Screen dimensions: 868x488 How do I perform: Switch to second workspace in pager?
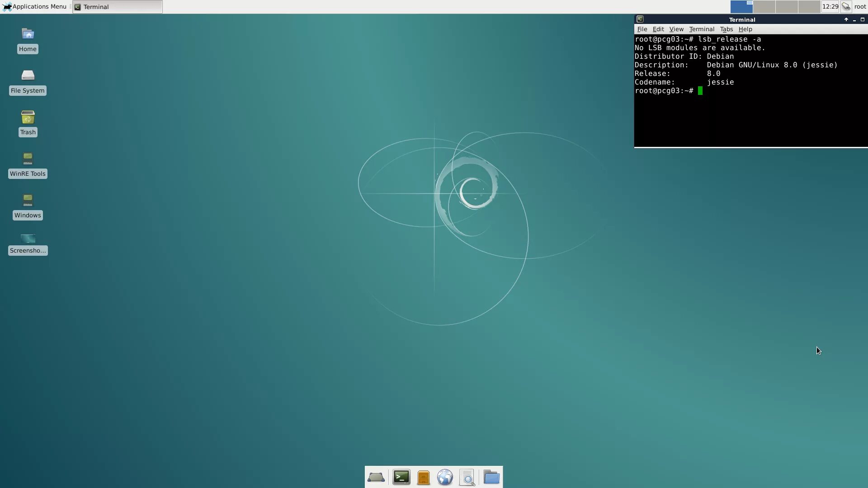coord(764,7)
